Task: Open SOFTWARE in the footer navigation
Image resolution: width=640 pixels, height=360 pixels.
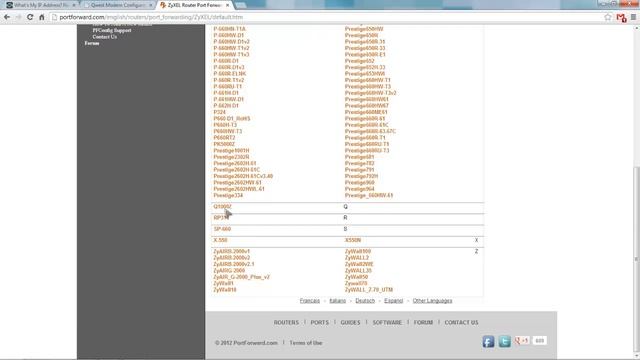Action: (x=387, y=322)
